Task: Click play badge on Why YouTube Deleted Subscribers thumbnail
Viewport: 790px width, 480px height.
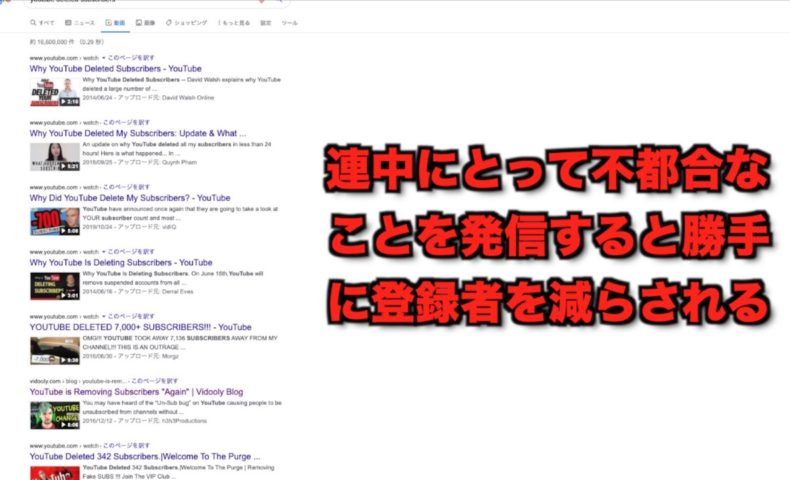Action: (69, 101)
